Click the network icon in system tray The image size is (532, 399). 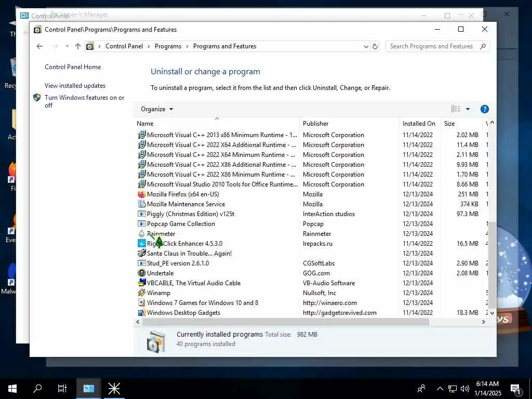[x=453, y=389]
